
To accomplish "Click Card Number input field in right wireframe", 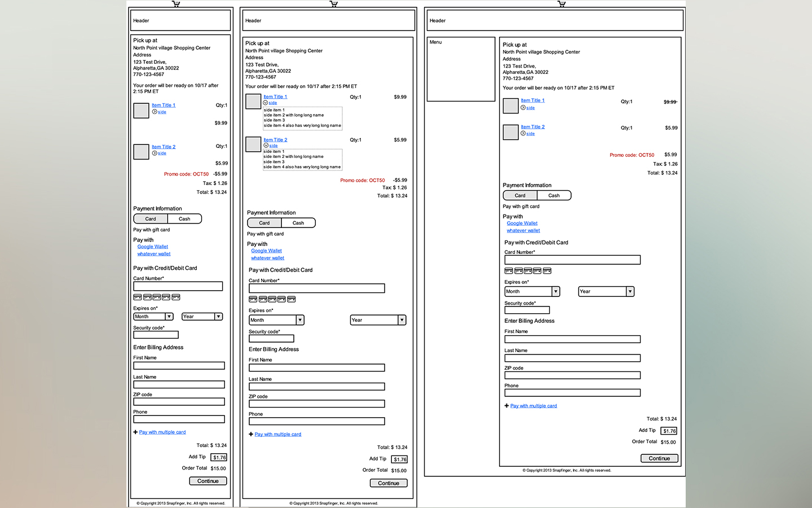I will 572,260.
